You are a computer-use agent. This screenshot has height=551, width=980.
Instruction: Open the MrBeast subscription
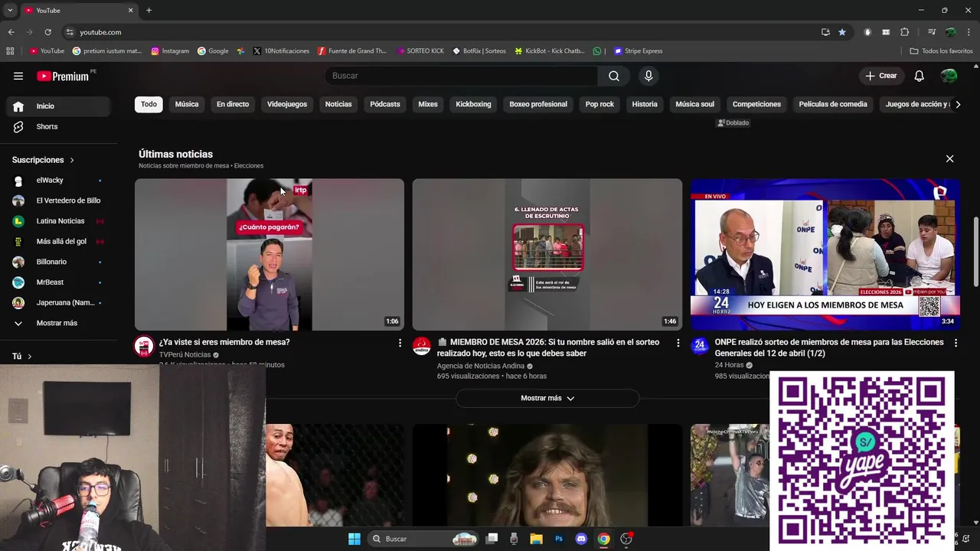[59, 282]
